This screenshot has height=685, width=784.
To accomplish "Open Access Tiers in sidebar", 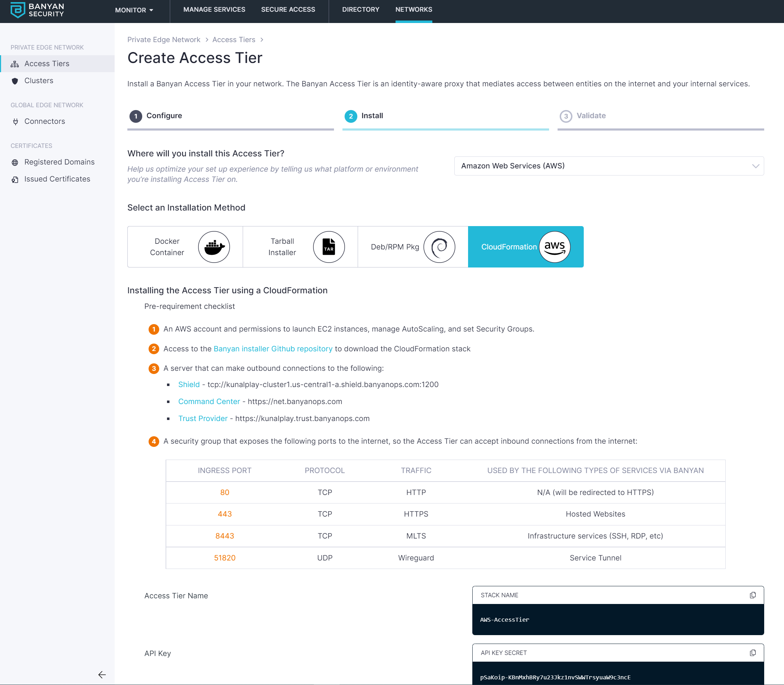I will coord(57,63).
